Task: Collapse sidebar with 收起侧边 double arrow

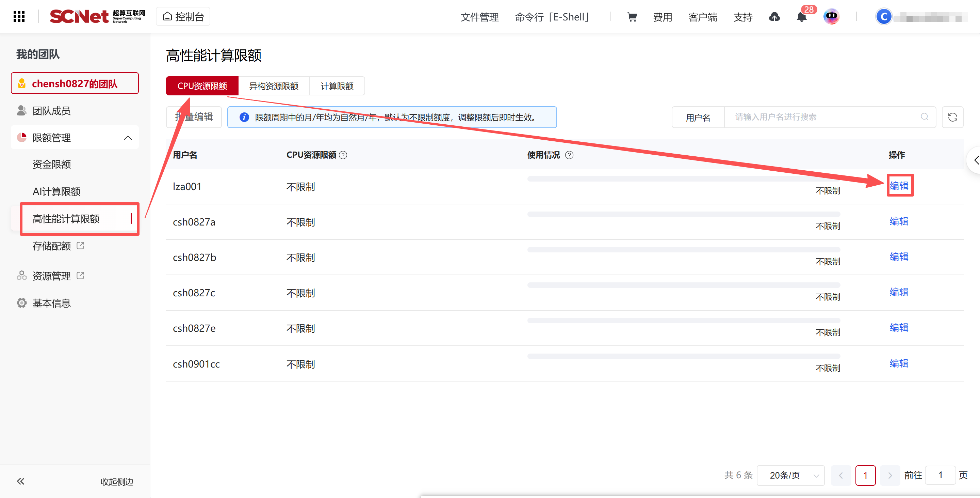Action: [x=20, y=481]
